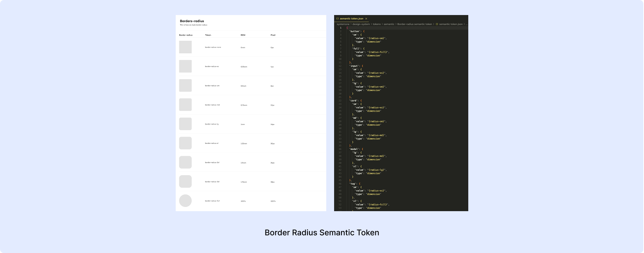Click the Token column header
644x253 pixels.
pos(208,35)
